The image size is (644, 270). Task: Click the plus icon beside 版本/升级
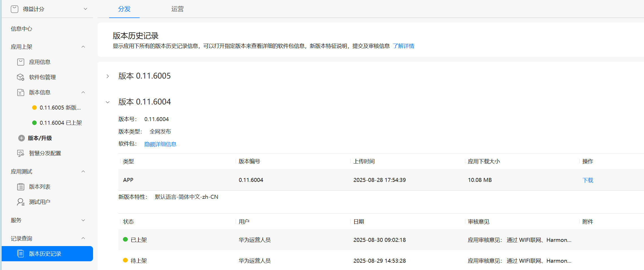point(21,138)
